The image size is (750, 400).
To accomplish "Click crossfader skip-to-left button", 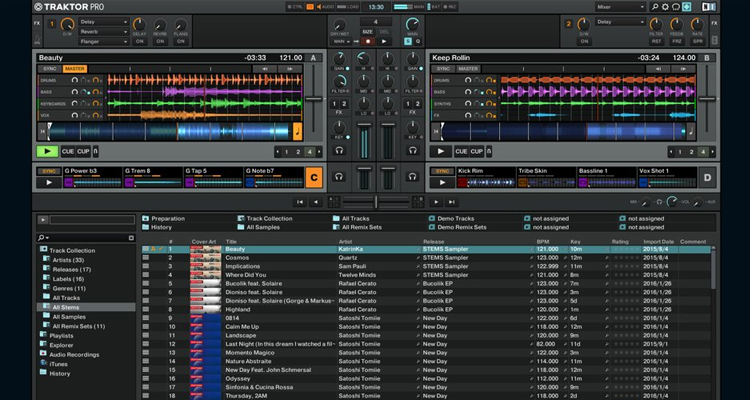I will tap(300, 202).
